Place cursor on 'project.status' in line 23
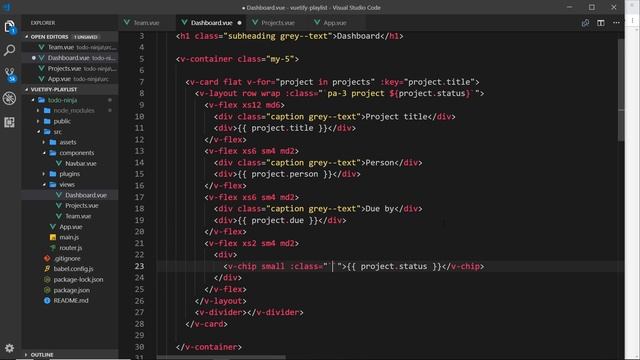The height and width of the screenshot is (360, 640). point(393,266)
